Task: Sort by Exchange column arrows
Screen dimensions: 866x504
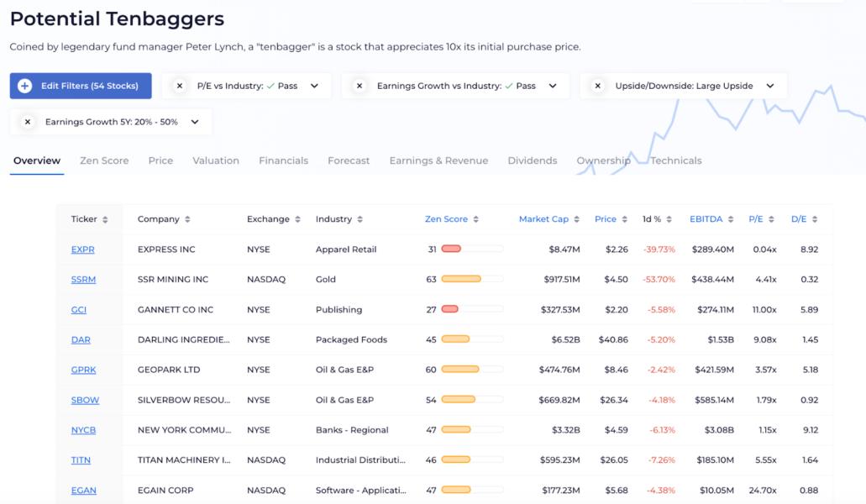Action: 297,220
